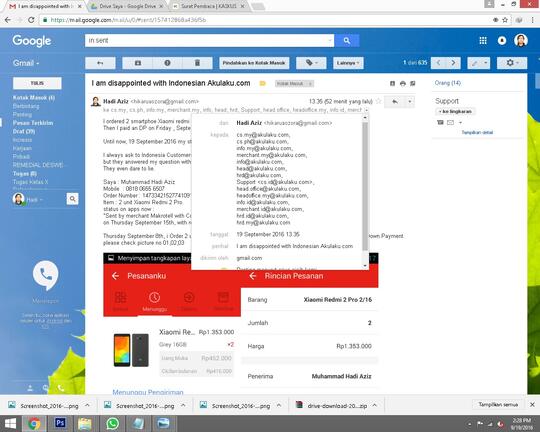Open the Berbintang folder
Screen dimensions: 540x432
[x=26, y=106]
